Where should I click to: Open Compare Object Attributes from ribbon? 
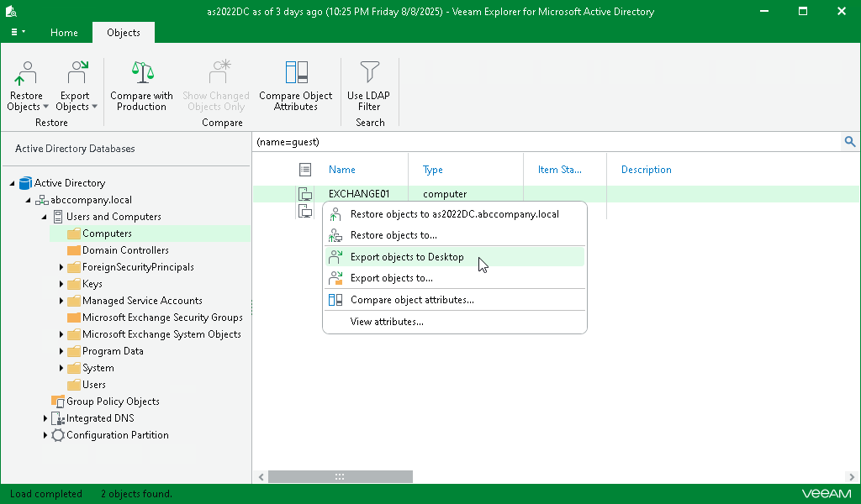pyautogui.click(x=296, y=87)
